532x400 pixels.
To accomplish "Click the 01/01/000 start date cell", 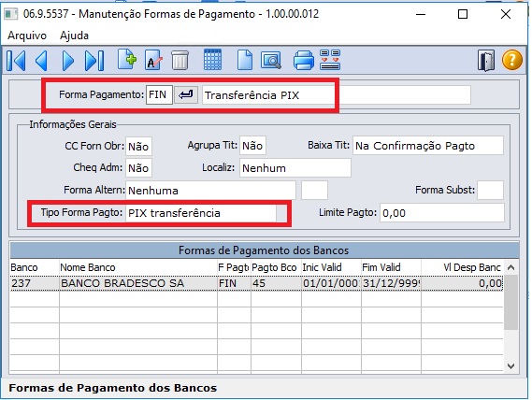I will point(331,283).
